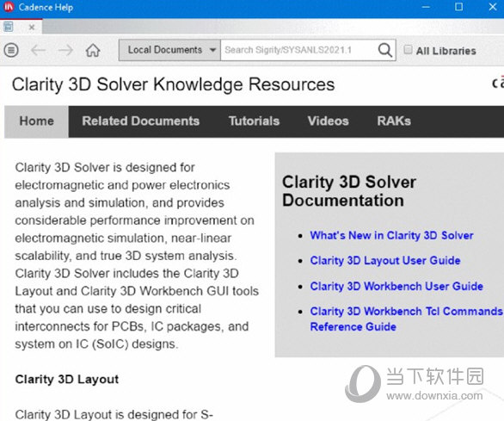Focus the Search Sigrity/SYSANLS2021.1 field
504x421 pixels.
(299, 50)
